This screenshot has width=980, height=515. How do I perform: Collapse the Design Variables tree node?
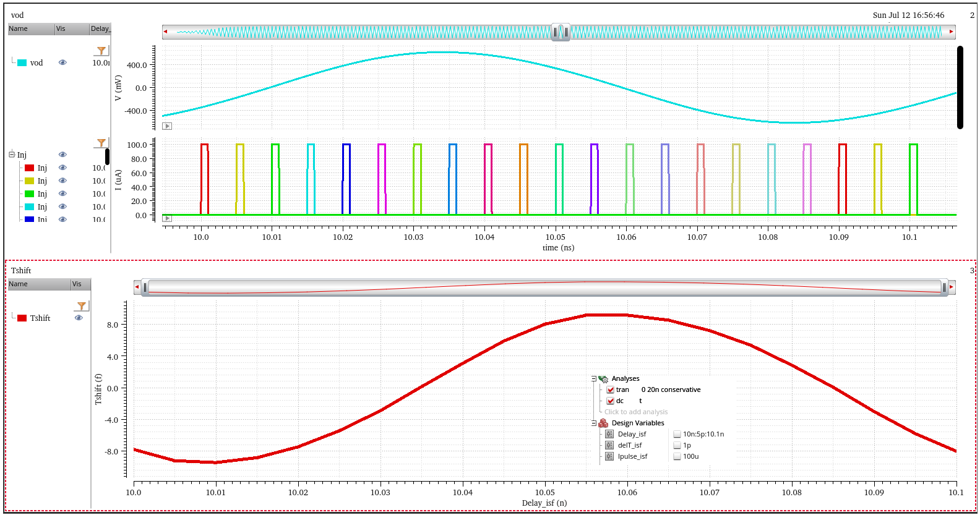point(594,423)
